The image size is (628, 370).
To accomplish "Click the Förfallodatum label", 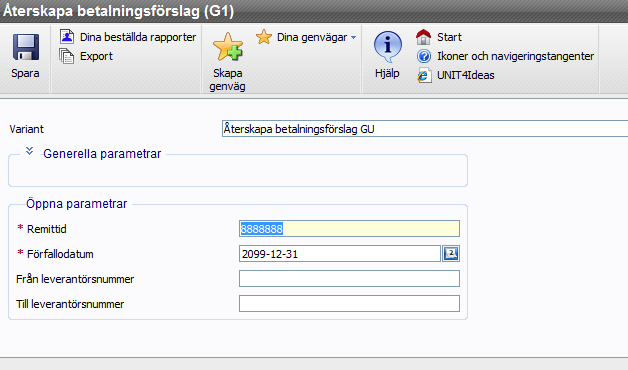I will (60, 254).
